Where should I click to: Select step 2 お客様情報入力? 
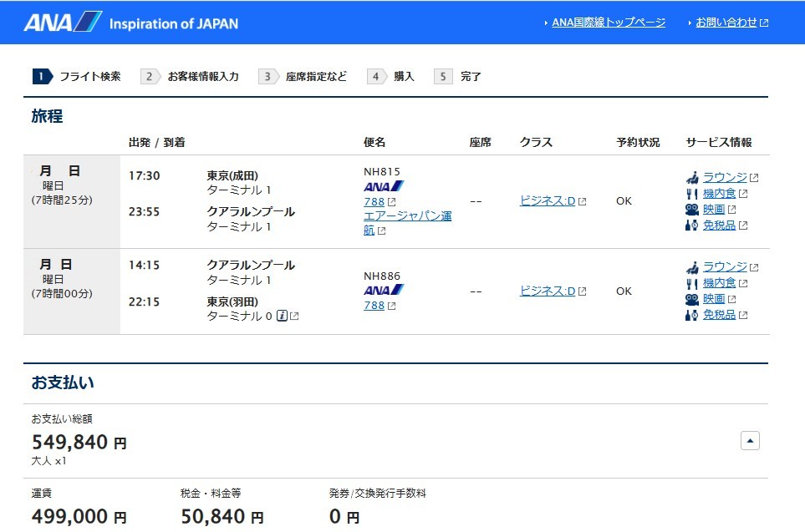click(190, 77)
